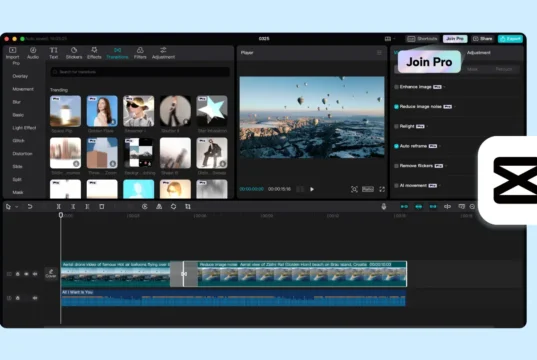Select the Blur transition category
Screen dimensions: 537x360
(x=16, y=102)
